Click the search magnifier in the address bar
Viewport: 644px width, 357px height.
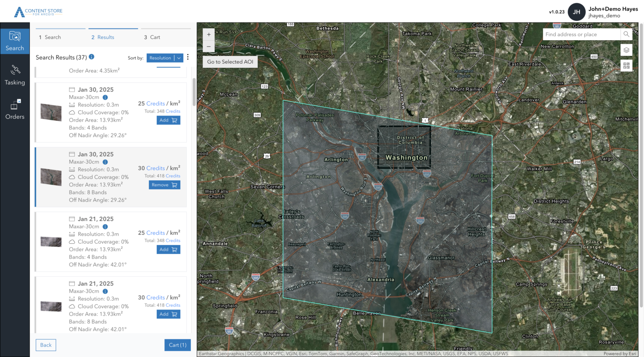pos(626,34)
